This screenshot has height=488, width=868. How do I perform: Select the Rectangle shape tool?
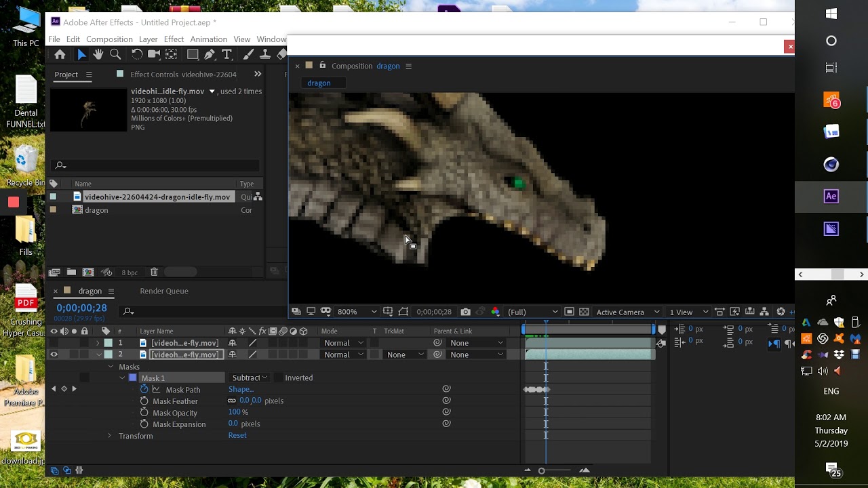pyautogui.click(x=193, y=55)
